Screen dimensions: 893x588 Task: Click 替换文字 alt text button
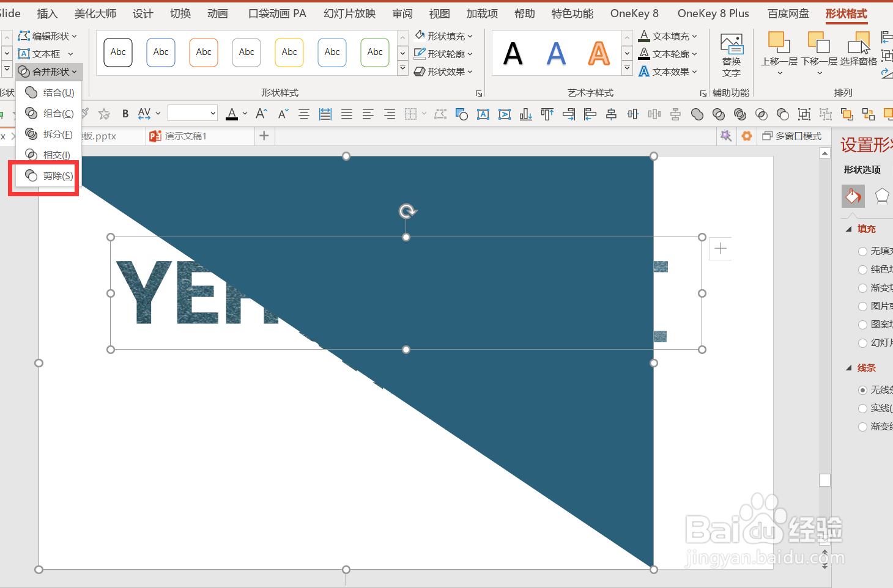point(732,56)
